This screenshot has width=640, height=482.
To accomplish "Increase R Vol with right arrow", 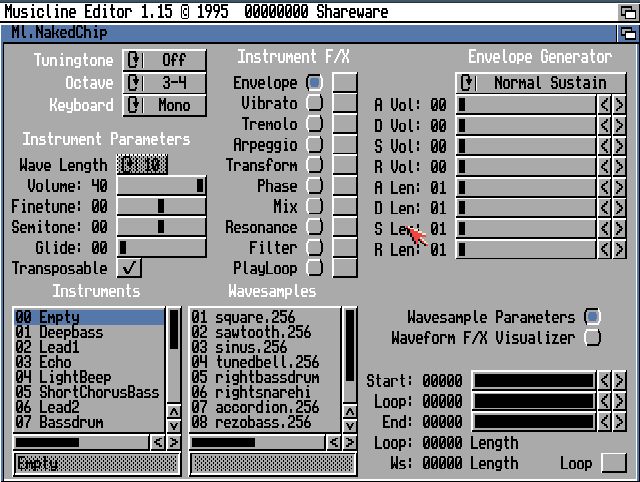I will pyautogui.click(x=619, y=167).
